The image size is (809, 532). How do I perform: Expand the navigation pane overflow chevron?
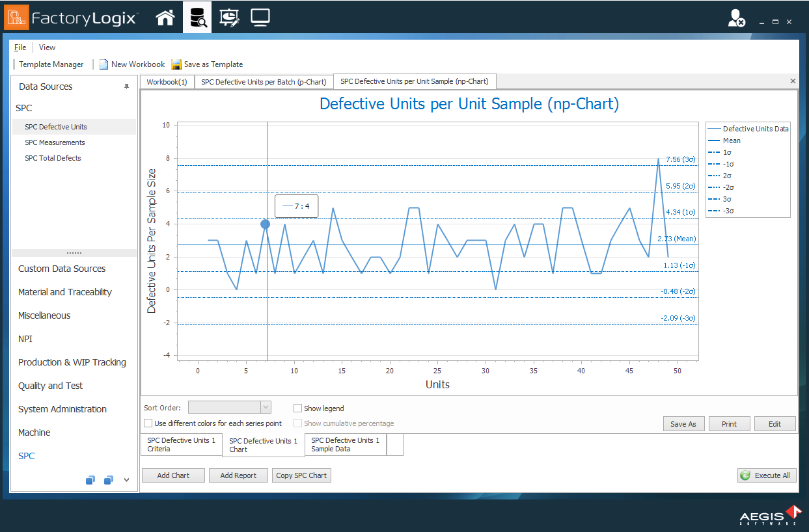tap(126, 480)
